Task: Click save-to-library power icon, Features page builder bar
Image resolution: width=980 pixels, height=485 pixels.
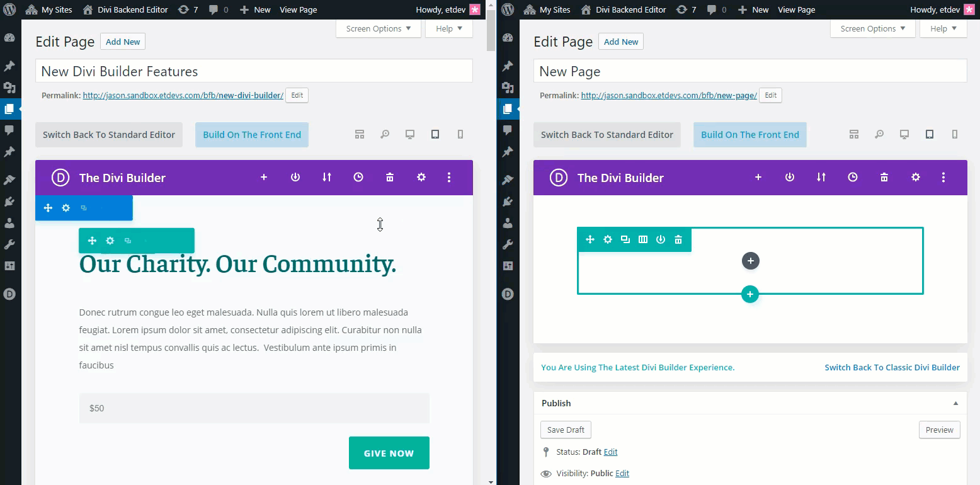Action: coord(295,178)
